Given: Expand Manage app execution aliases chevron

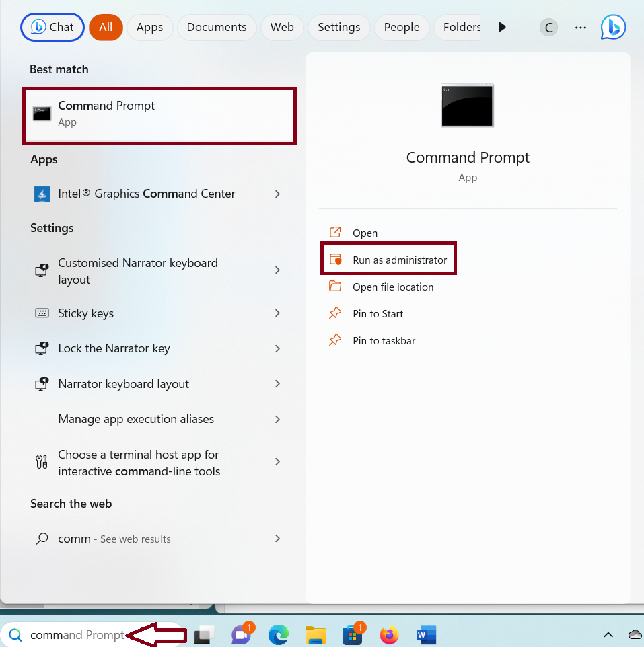Looking at the screenshot, I should [x=277, y=419].
